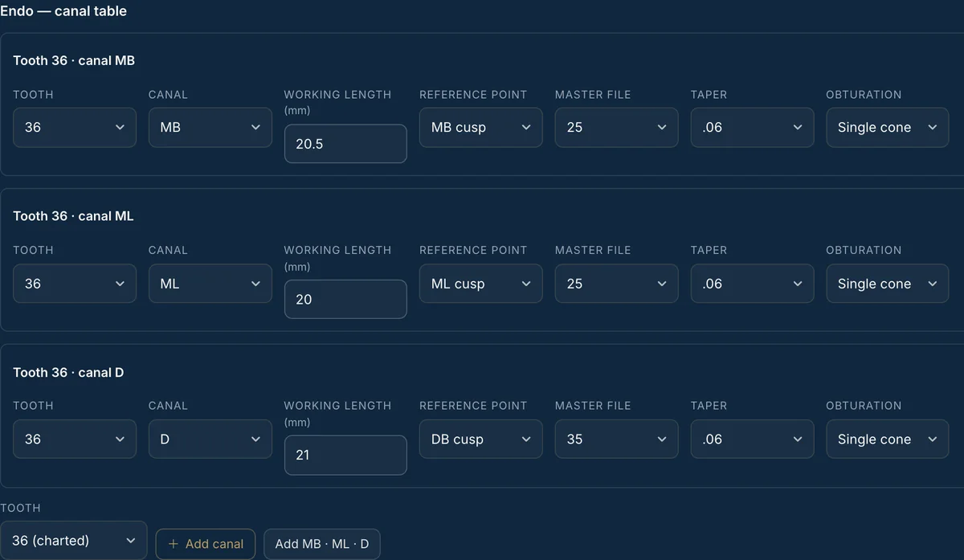The width and height of the screenshot is (964, 560).
Task: Open Obturation dropdown in canal ML card
Action: (888, 284)
